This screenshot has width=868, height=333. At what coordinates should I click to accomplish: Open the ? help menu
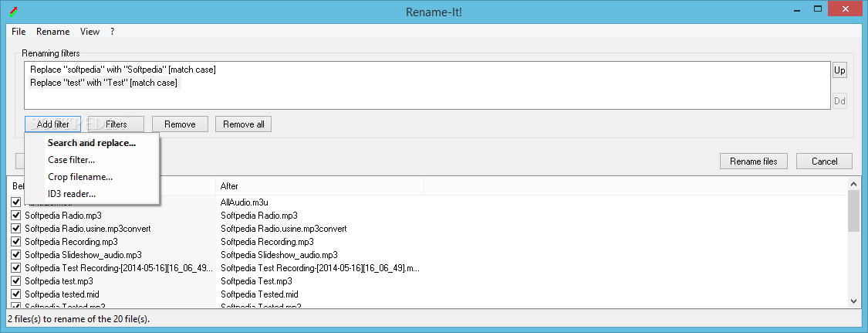113,32
